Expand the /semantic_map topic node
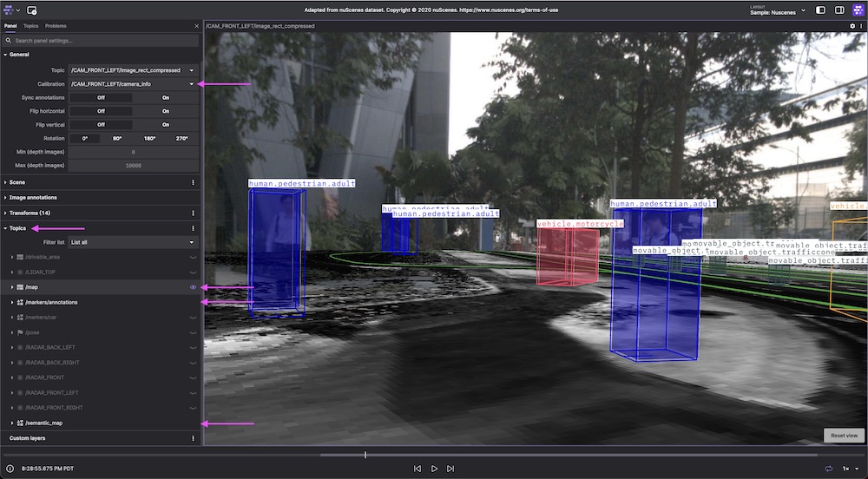Screen dimensions: 868x479 [12, 423]
